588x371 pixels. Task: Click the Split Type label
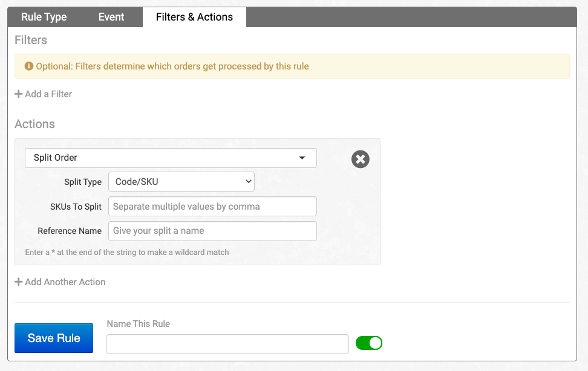click(x=83, y=182)
